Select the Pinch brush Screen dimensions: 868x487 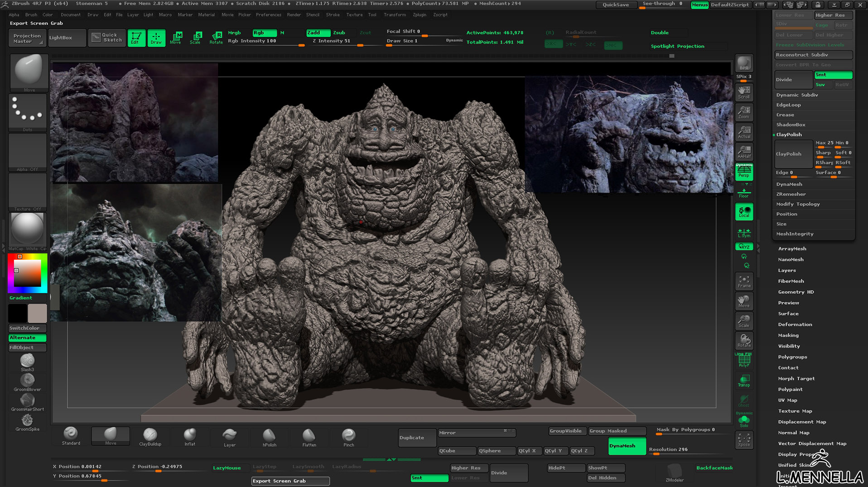coord(349,436)
